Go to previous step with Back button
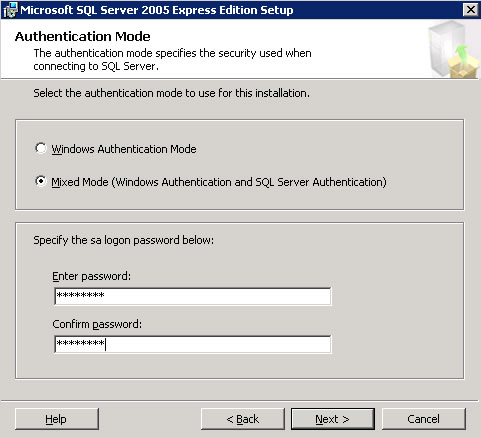Screen dimensions: 481x438 tap(243, 419)
